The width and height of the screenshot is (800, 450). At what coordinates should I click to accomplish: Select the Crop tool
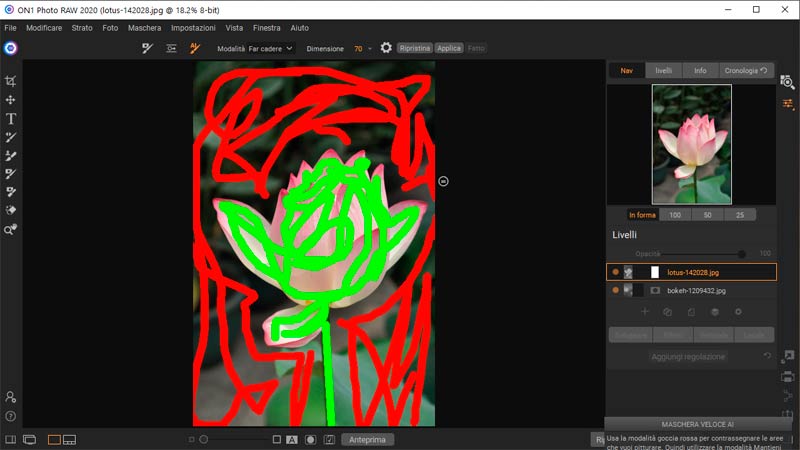[11, 81]
